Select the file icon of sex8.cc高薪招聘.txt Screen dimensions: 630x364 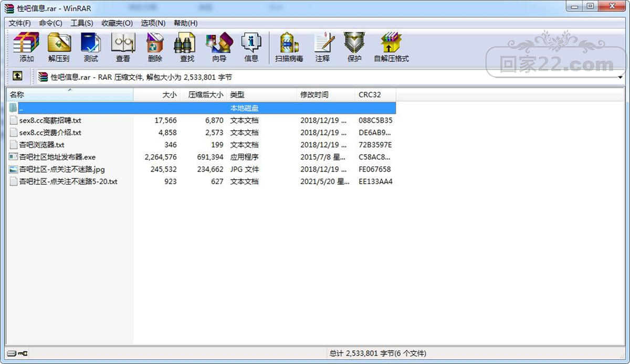pyautogui.click(x=14, y=120)
